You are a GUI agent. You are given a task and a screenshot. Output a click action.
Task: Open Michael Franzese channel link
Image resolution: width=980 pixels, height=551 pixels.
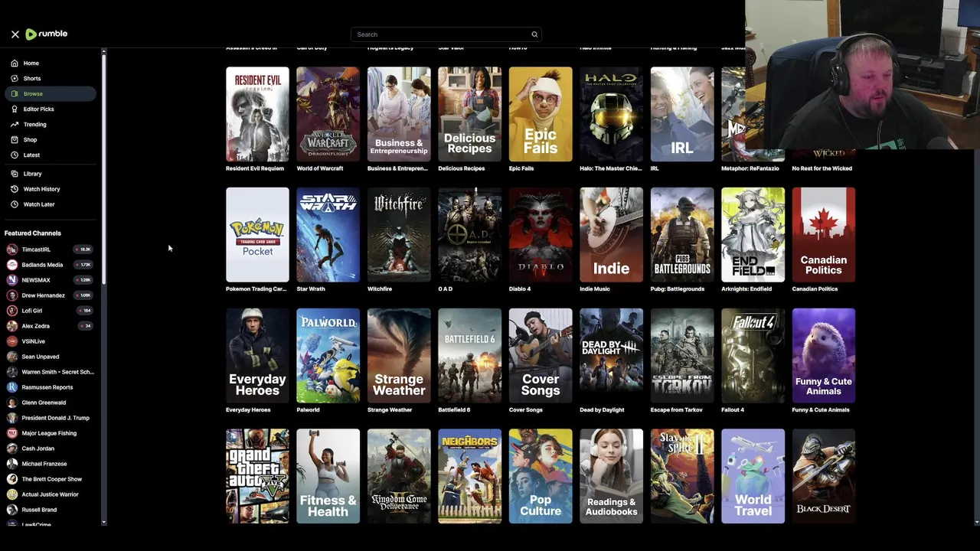pos(51,464)
